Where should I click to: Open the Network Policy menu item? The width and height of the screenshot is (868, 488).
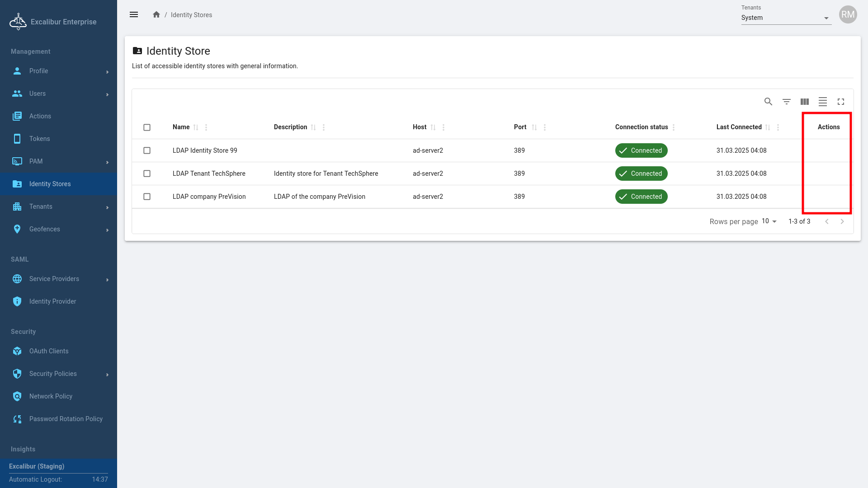click(51, 396)
